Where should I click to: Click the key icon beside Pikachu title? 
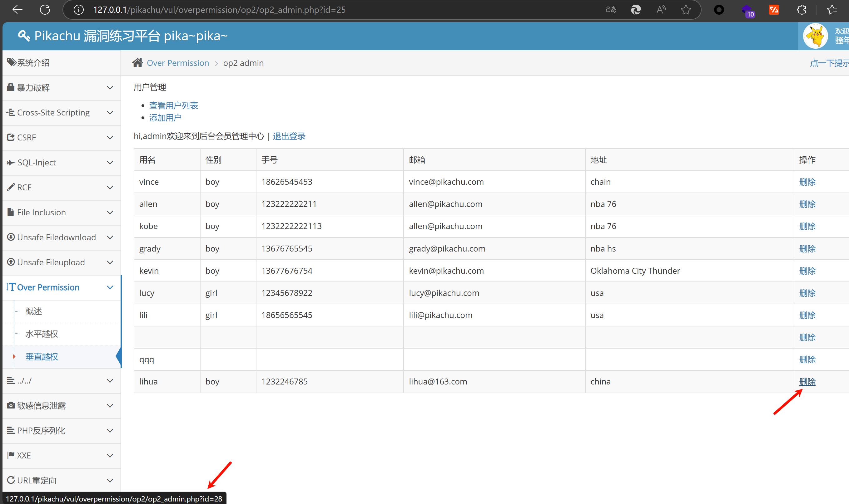pyautogui.click(x=24, y=36)
